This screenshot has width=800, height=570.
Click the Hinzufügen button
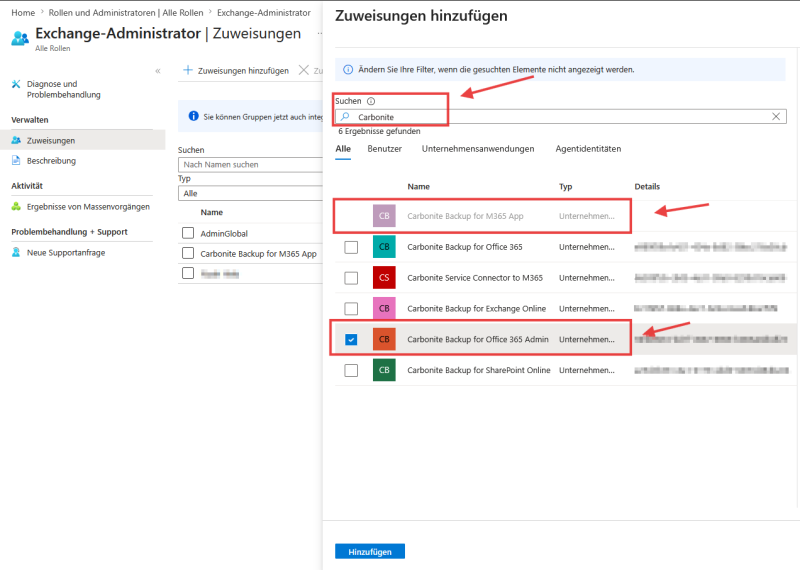tap(370, 552)
